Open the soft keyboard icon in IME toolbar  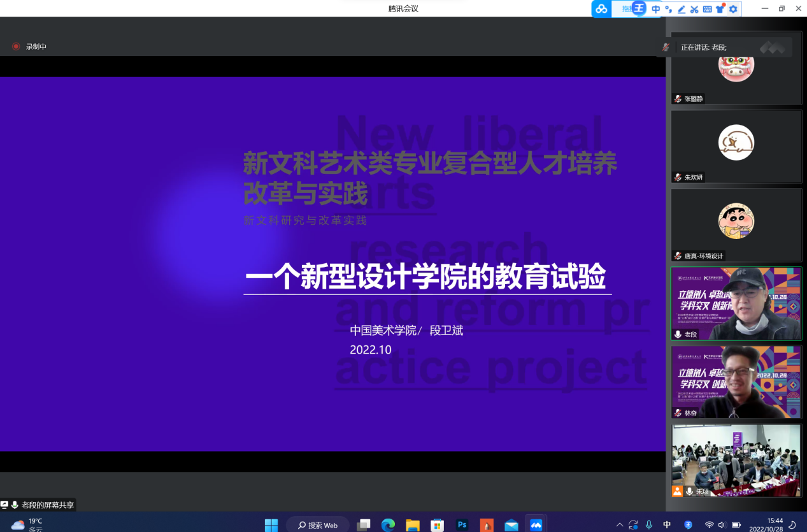(707, 9)
